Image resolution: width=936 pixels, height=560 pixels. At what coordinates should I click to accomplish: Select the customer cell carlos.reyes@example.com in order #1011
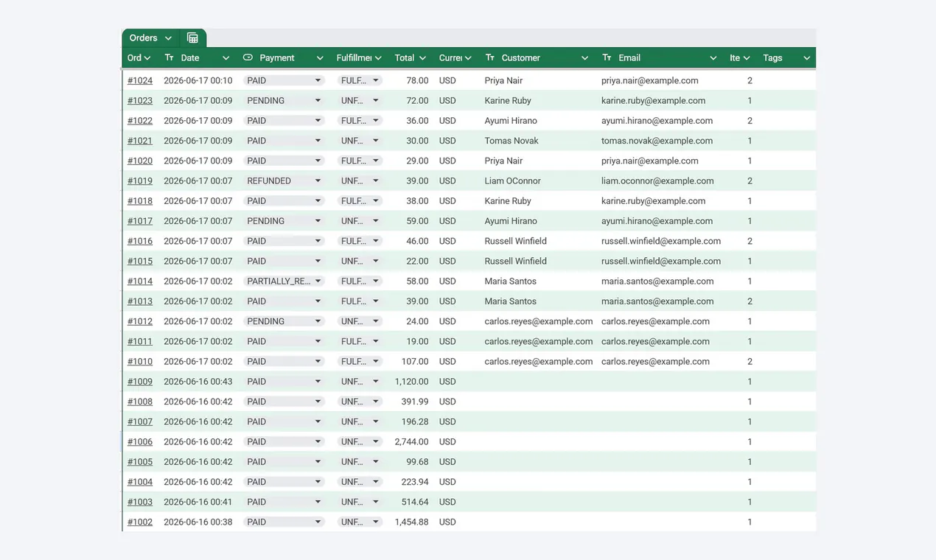point(539,342)
